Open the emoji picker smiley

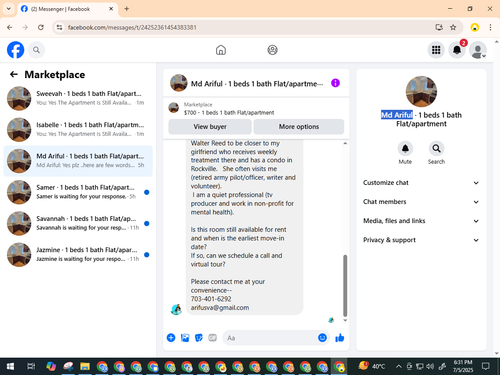[x=322, y=338]
